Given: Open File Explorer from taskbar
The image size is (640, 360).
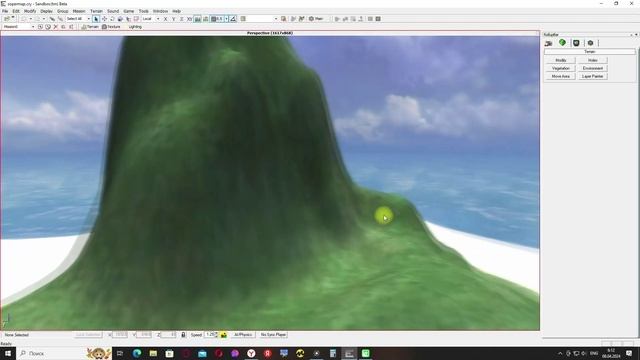Looking at the screenshot, I should [153, 353].
